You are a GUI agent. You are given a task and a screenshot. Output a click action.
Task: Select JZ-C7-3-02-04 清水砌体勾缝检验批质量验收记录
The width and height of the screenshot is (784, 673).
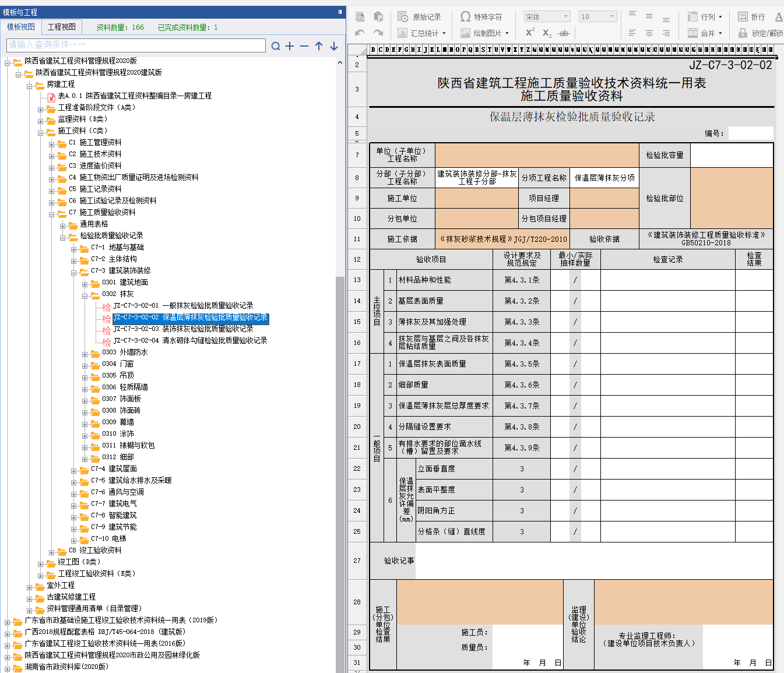click(x=190, y=340)
